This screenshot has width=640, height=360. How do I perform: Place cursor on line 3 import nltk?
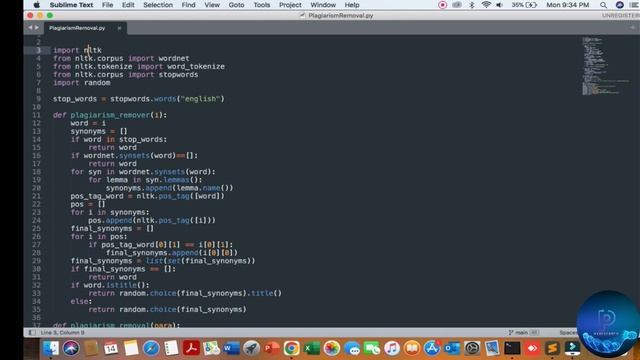(x=77, y=50)
